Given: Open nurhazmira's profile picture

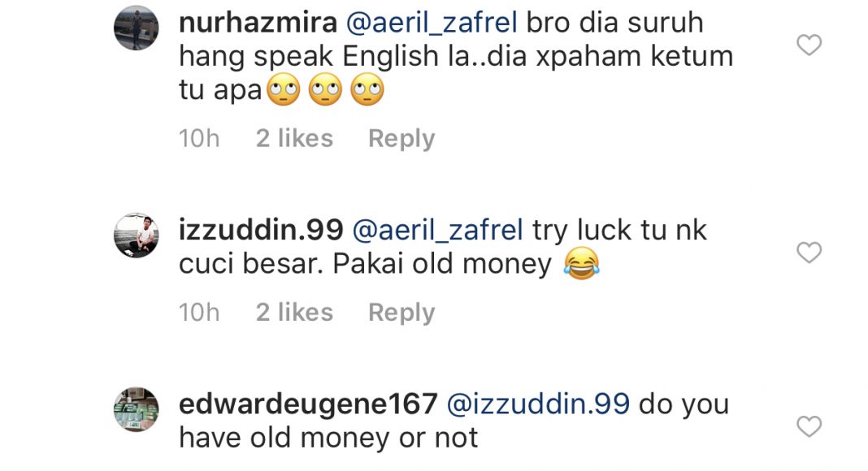Looking at the screenshot, I should coord(137,28).
